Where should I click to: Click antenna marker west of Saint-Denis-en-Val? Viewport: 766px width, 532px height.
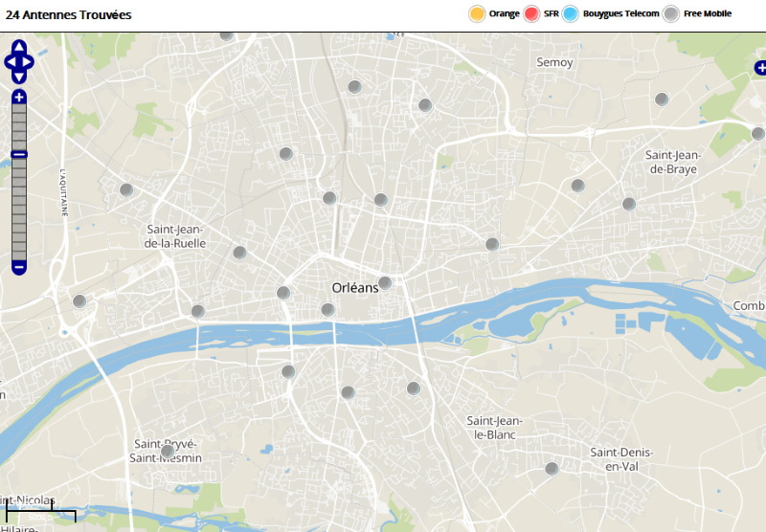tap(552, 468)
